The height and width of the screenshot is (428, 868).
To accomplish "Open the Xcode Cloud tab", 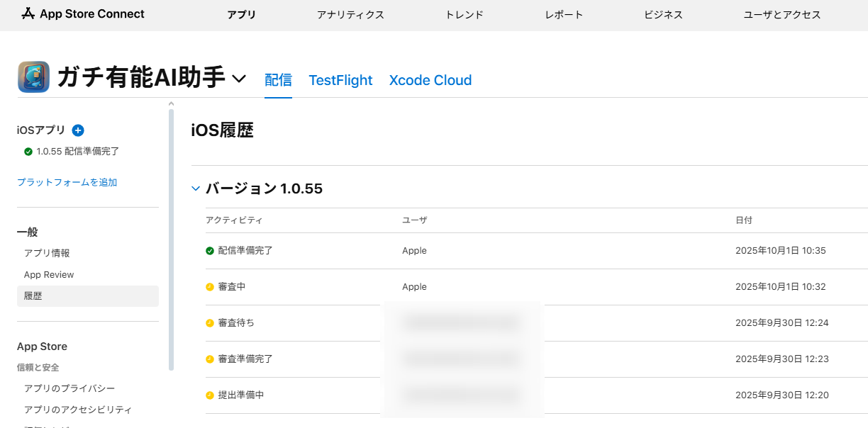I will (430, 81).
